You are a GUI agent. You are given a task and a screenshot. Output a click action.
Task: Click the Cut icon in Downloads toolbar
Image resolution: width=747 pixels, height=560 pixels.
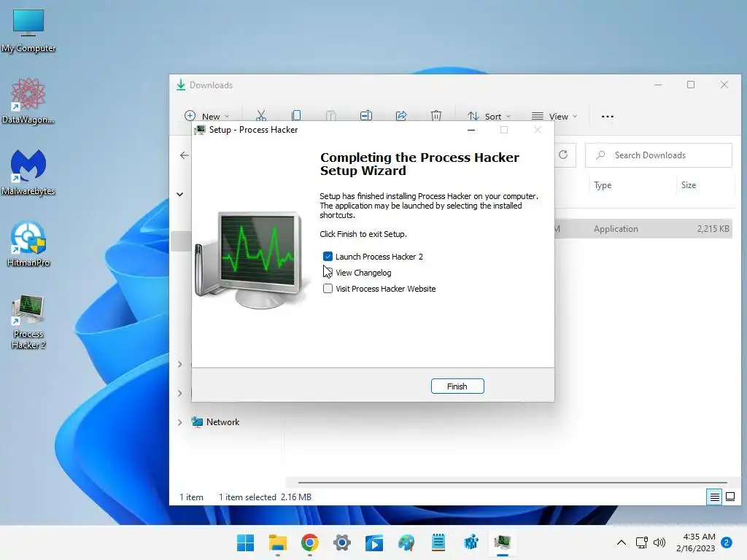pos(260,116)
